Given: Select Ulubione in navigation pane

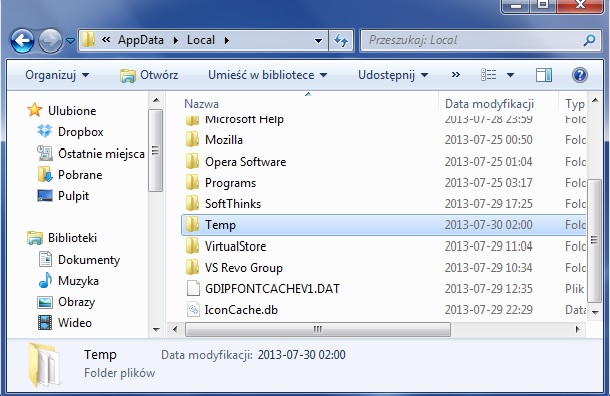Looking at the screenshot, I should (x=72, y=111).
